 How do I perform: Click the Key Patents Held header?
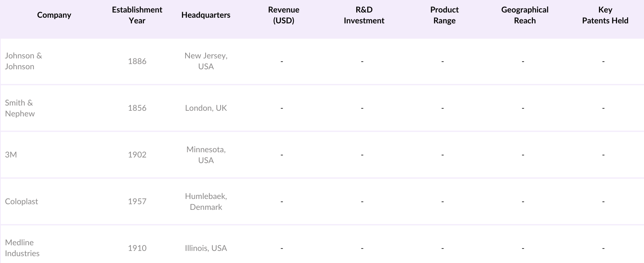[605, 15]
